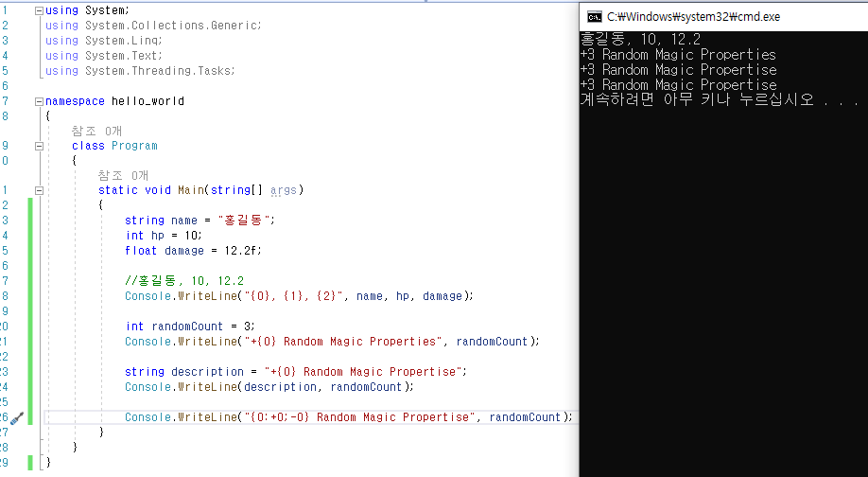Click the 'damage' argument in first WriteLine
This screenshot has height=477, width=868.
(x=443, y=296)
